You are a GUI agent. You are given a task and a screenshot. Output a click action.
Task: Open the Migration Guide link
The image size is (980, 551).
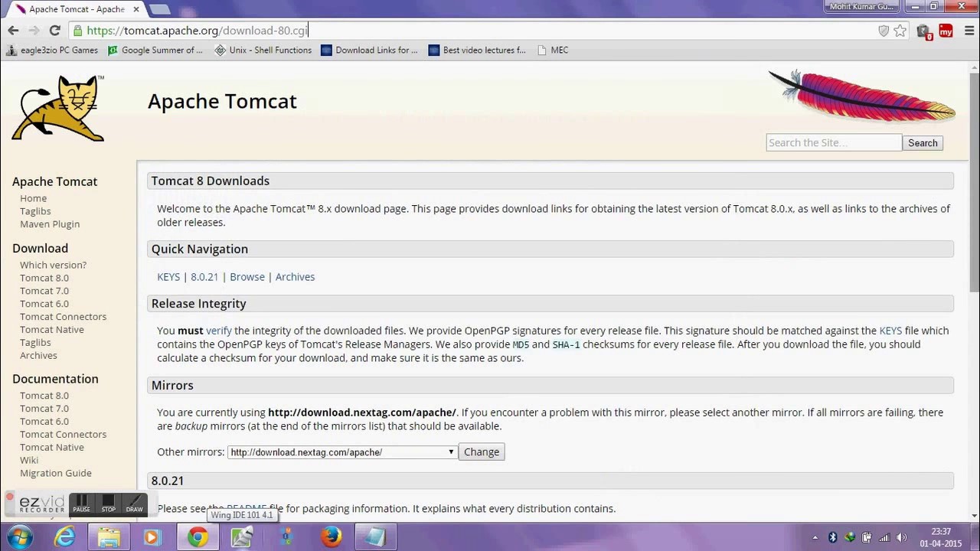coord(56,473)
